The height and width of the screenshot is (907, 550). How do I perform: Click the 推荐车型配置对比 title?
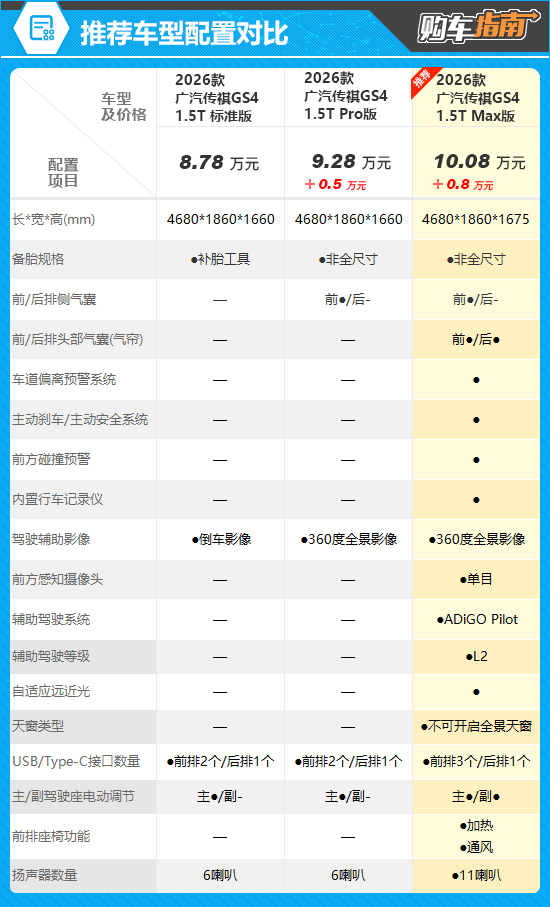tap(184, 32)
